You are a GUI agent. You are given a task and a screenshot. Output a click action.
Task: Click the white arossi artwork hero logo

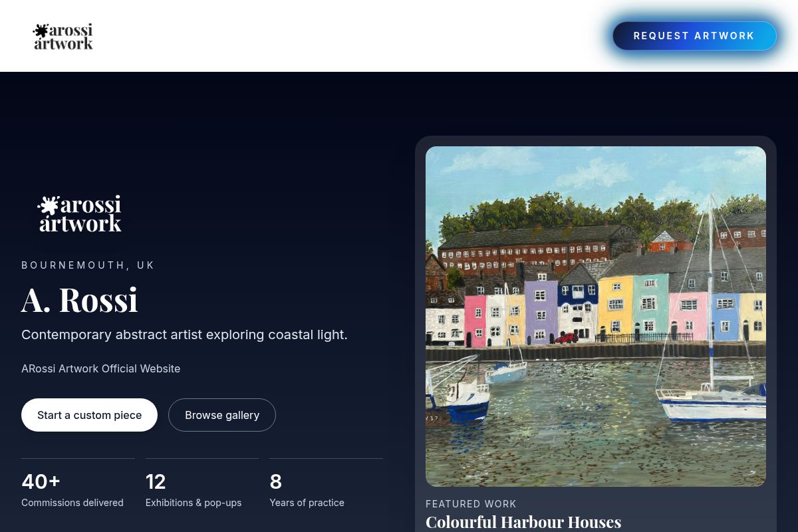click(80, 213)
